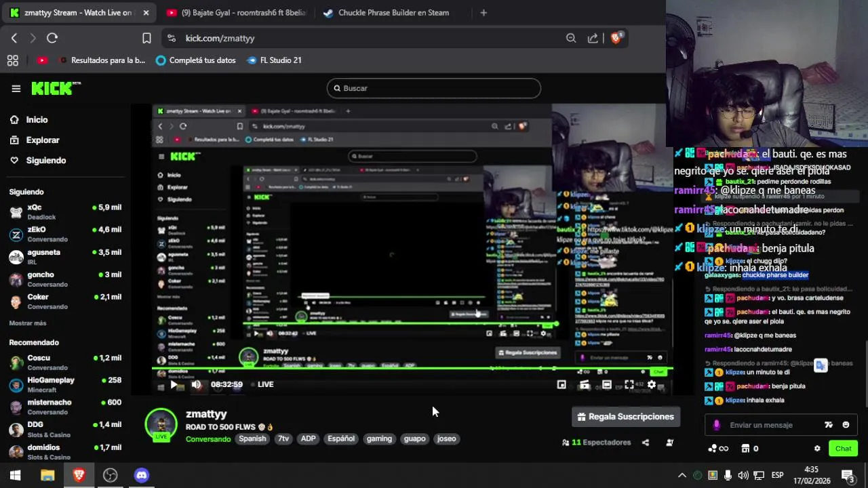Click the KICK logo
The height and width of the screenshot is (488, 868).
[x=56, y=88]
